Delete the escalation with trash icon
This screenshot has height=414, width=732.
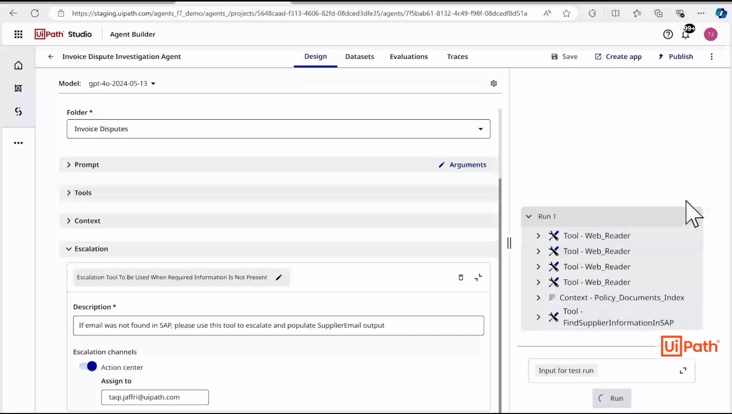(x=461, y=277)
